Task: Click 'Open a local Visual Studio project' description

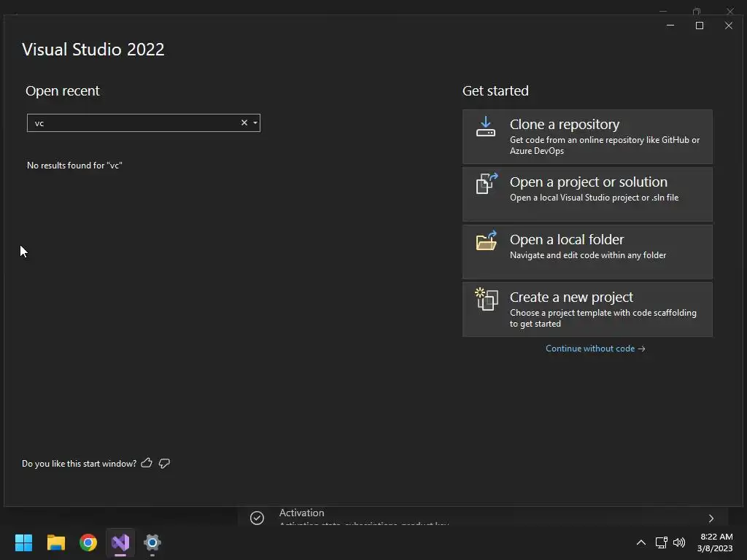Action: coord(594,198)
